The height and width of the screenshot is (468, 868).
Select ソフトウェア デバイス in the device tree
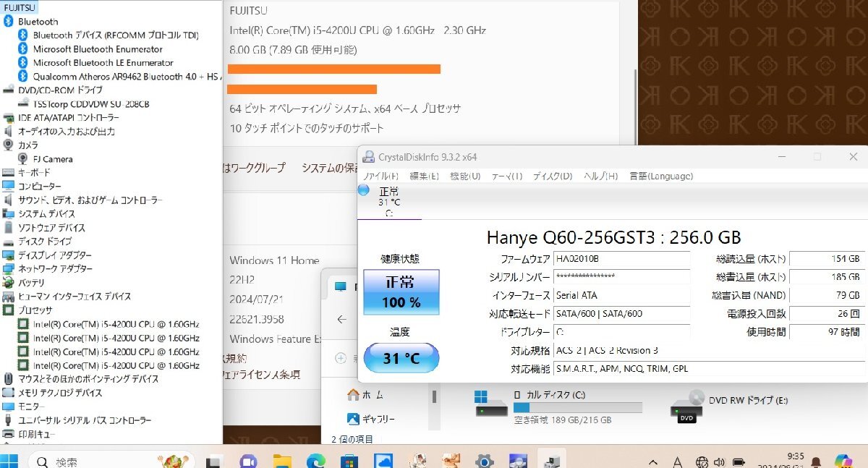51,228
